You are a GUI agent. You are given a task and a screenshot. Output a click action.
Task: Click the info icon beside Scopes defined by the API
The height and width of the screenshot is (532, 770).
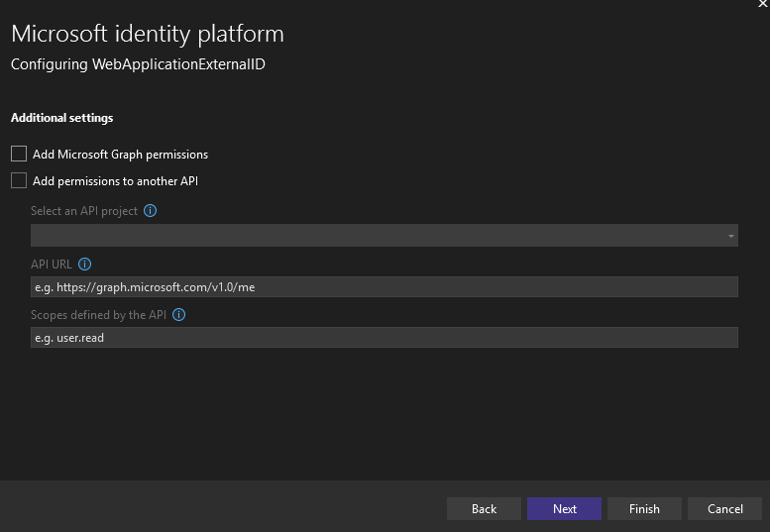point(179,315)
